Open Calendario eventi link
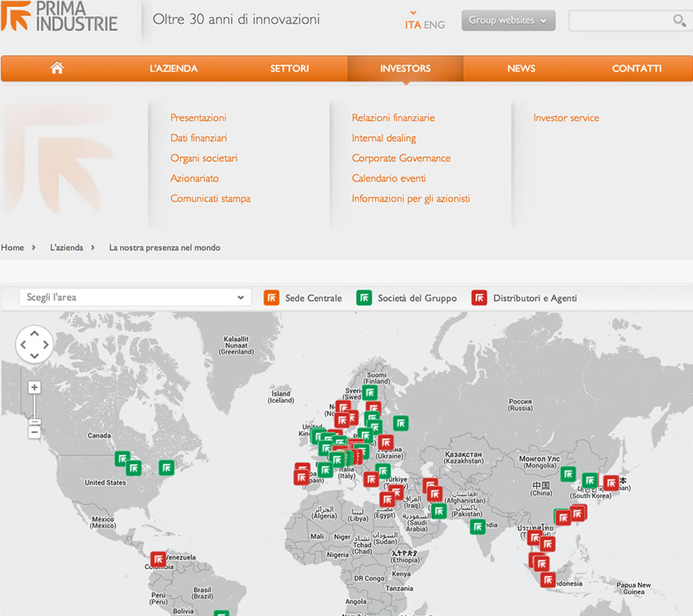Image resolution: width=693 pixels, height=616 pixels. point(389,179)
